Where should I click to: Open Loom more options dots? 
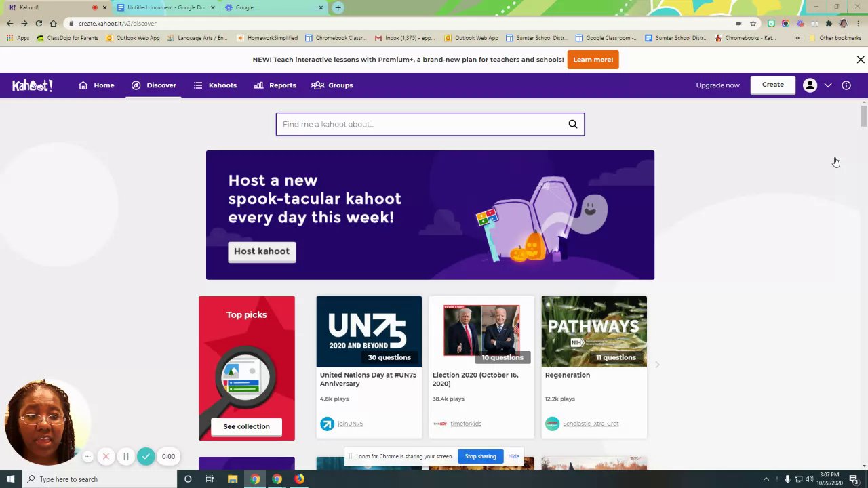(x=87, y=456)
